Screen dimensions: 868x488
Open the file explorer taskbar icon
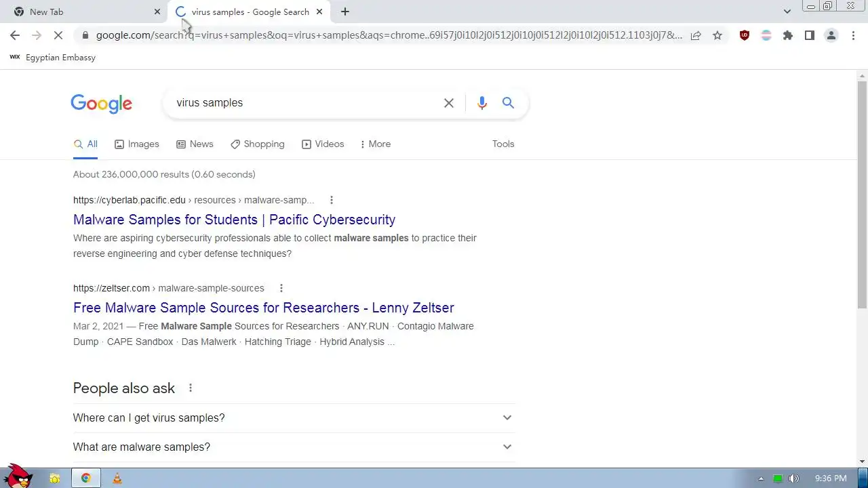(55, 479)
